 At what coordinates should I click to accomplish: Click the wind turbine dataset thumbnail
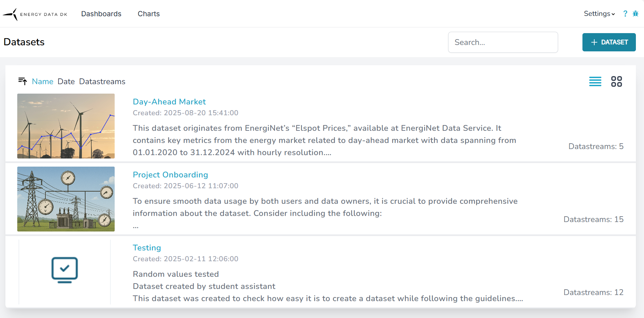66,126
